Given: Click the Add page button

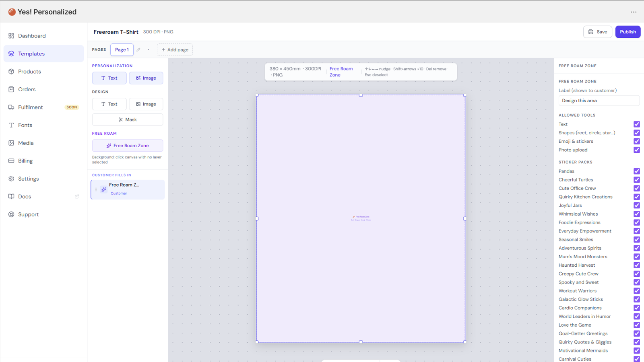Looking at the screenshot, I should 175,50.
